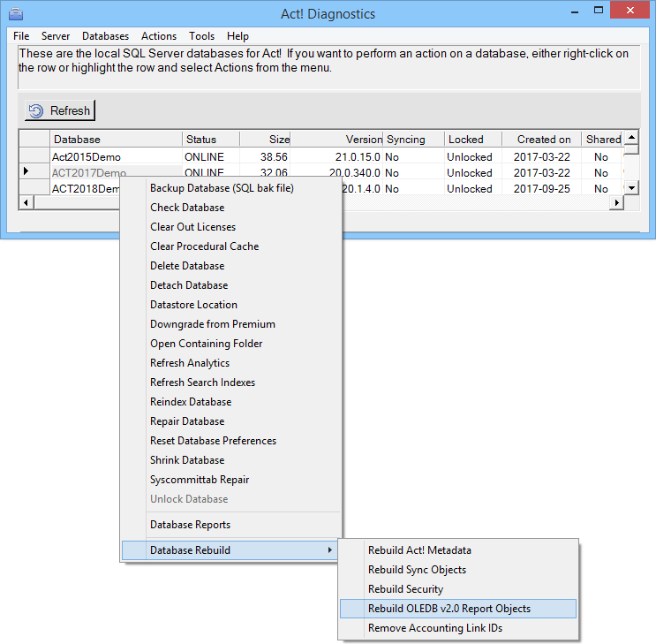The height and width of the screenshot is (644, 656).
Task: Select the ACT2017Demo database cell
Action: point(117,172)
